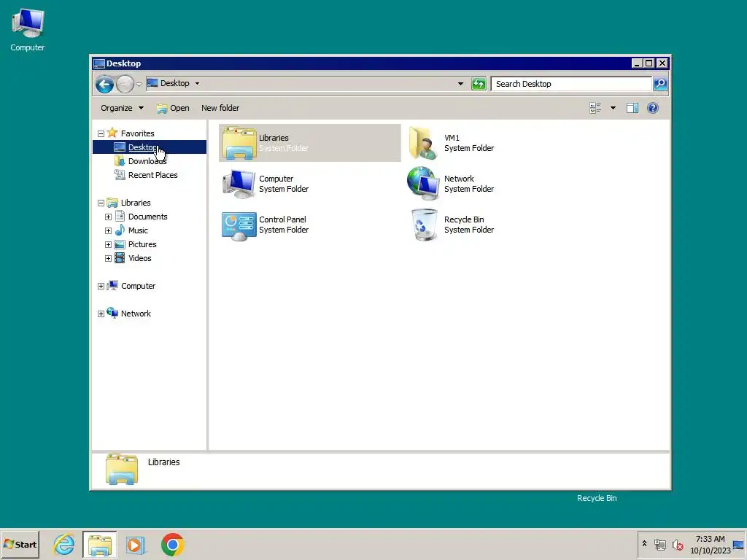The height and width of the screenshot is (560, 747).
Task: Click Libraries thumbnail in details pane
Action: click(122, 470)
